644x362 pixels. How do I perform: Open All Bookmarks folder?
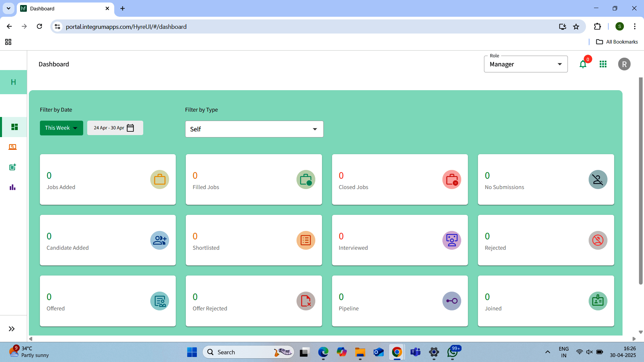[x=617, y=42]
